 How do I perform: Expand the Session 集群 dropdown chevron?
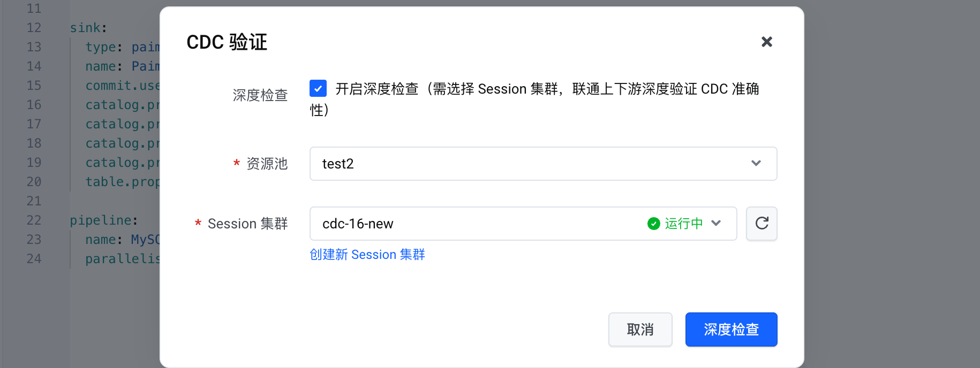(717, 224)
